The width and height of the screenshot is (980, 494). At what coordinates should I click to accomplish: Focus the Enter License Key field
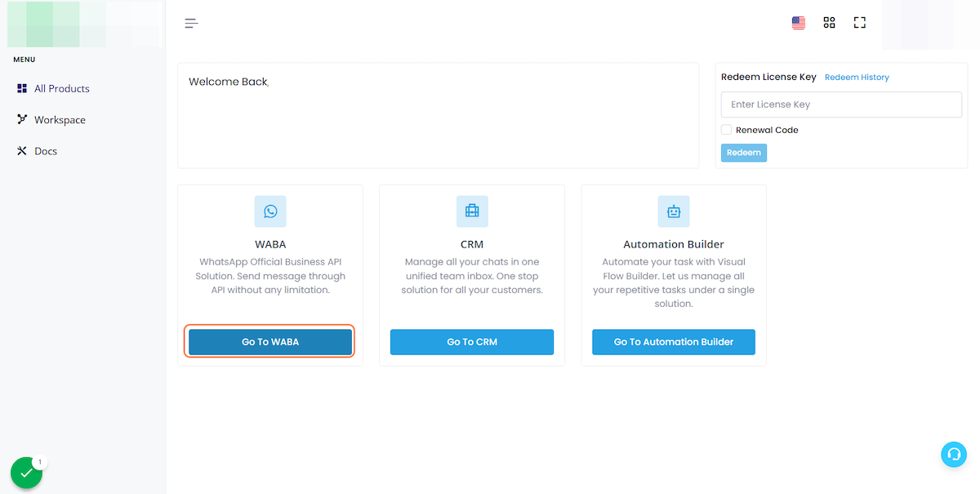841,105
